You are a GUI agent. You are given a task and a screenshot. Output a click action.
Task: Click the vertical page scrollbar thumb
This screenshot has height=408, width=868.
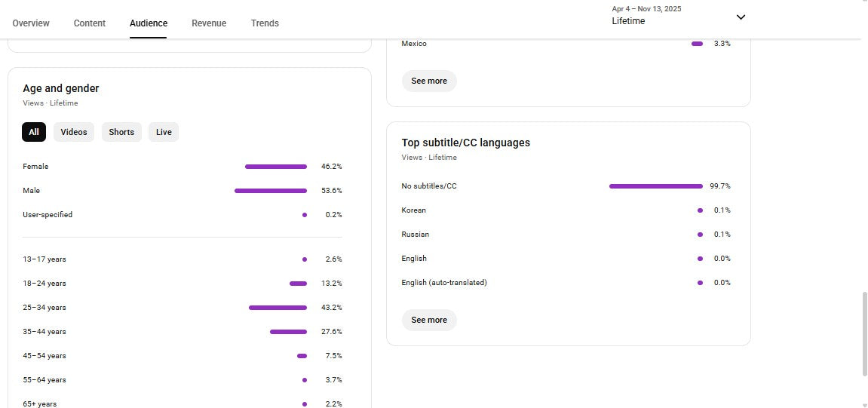click(864, 334)
